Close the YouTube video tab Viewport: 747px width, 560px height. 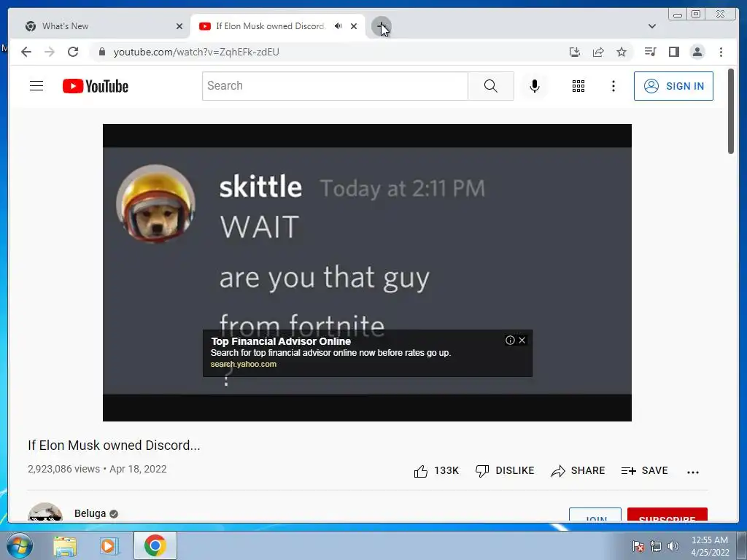354,26
